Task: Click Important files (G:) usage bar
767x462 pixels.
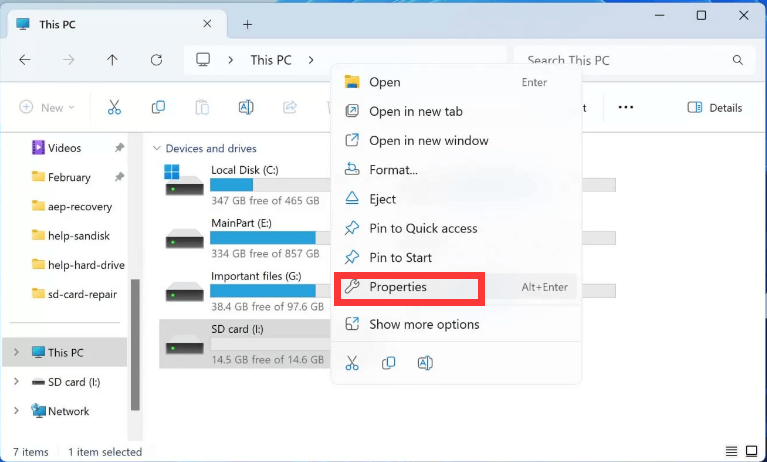Action: [x=271, y=291]
